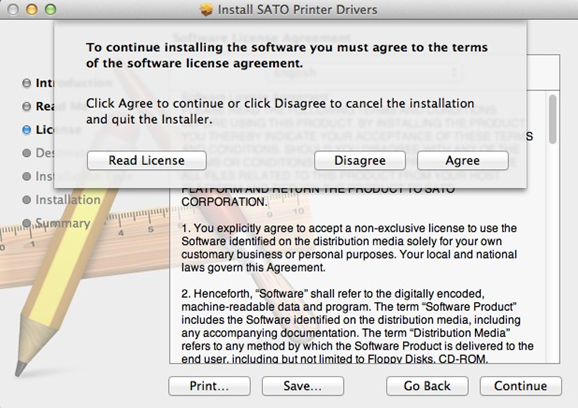Open the Read License button
Image resolution: width=578 pixels, height=408 pixels.
click(x=146, y=161)
